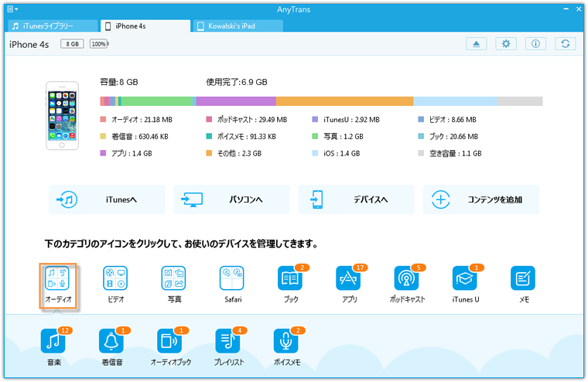Click the gray free space bar segment
The width and height of the screenshot is (588, 382).
point(520,101)
